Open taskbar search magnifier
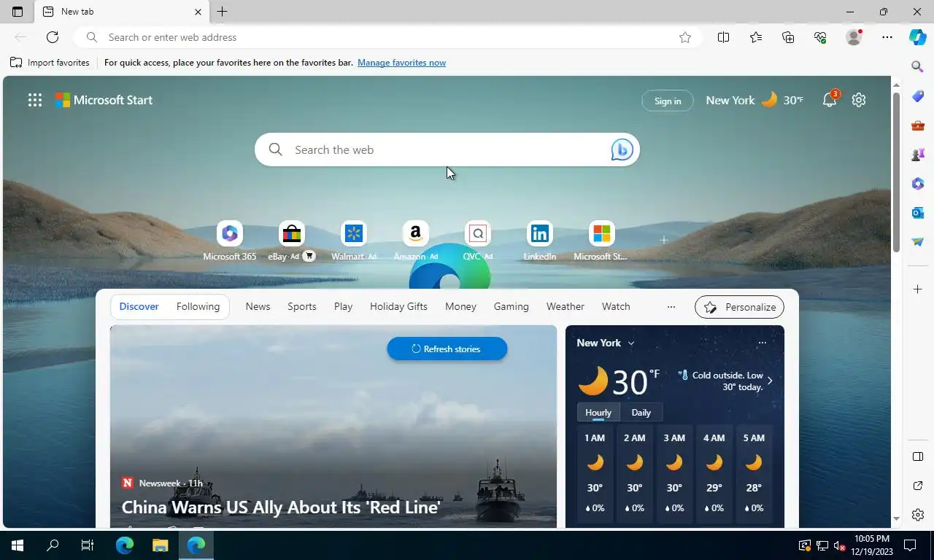Screen dimensions: 934x560 click(53, 545)
